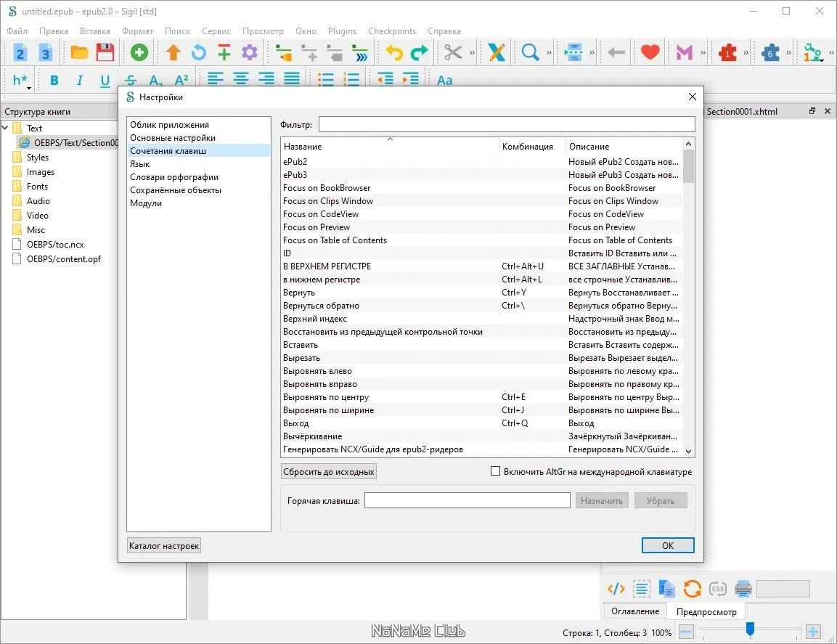Screen dimensions: 837x644
Task: Apply italic with I icon
Action: pos(80,80)
